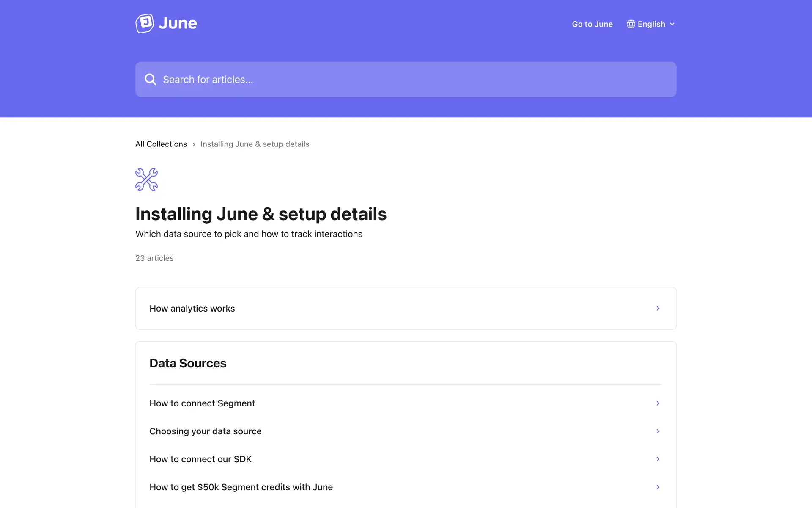Click the June wordmark in header
Screen dimensions: 812x508
pos(178,23)
